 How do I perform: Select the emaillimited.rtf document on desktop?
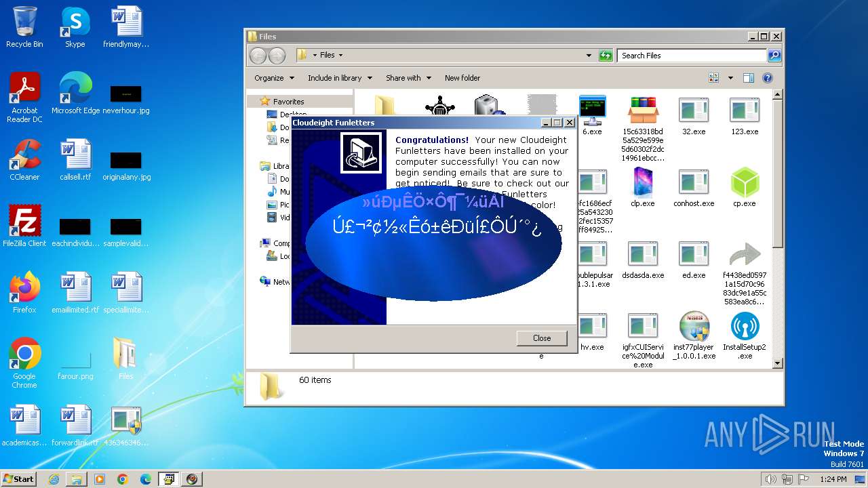coord(75,293)
